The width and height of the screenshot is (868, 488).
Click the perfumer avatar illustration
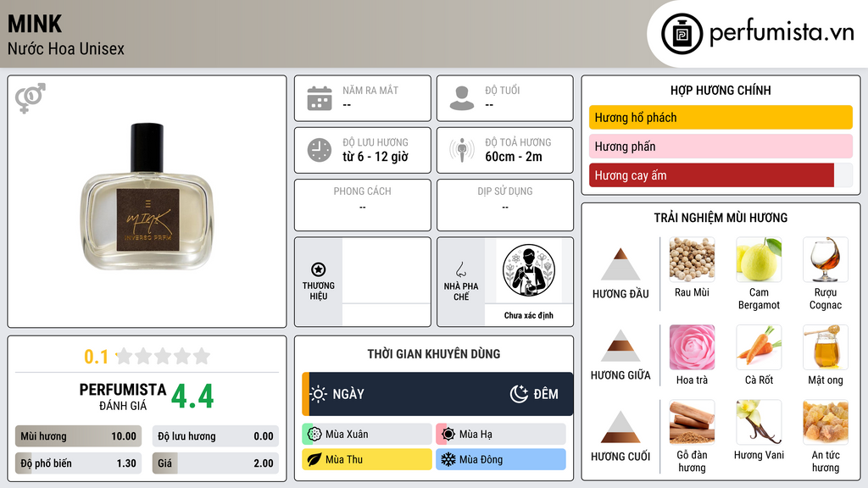[529, 271]
